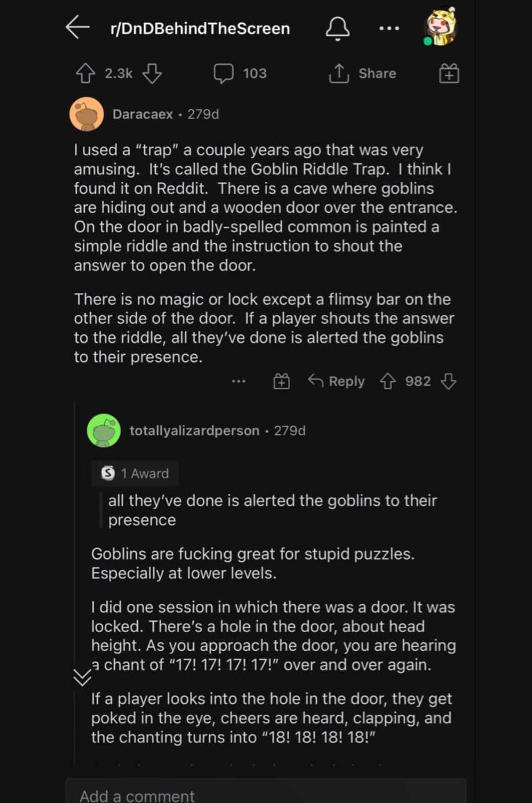
Task: Toggle the subreddit notification bell
Action: [337, 28]
